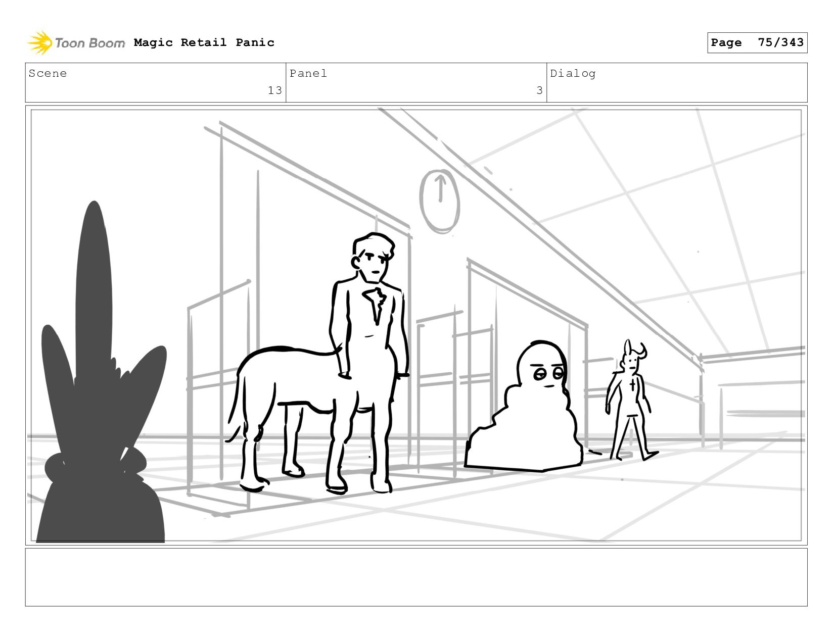This screenshot has height=644, width=834.
Task: Click the storyboard panel drawing
Action: point(416,325)
